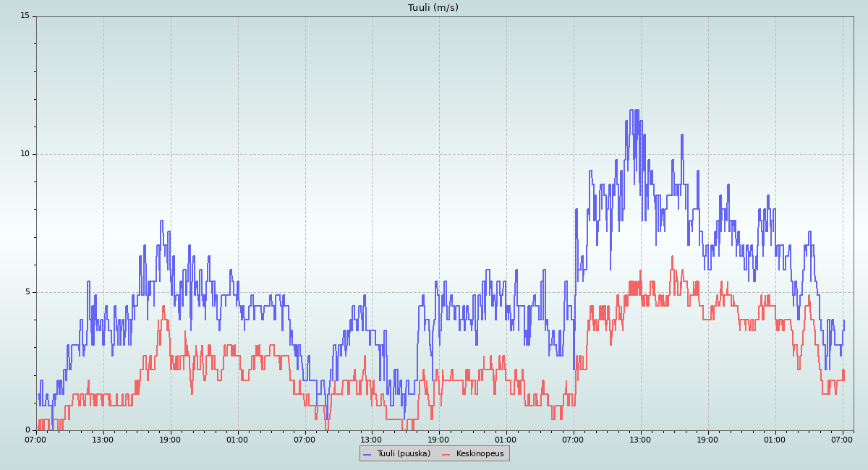Select the Tuuli (puuska) legend label
868x470 pixels.
404,453
